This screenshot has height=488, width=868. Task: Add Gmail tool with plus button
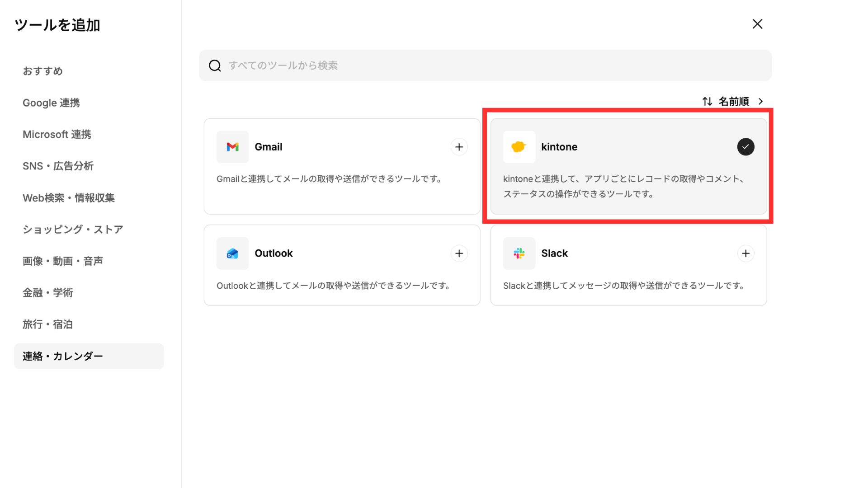459,147
